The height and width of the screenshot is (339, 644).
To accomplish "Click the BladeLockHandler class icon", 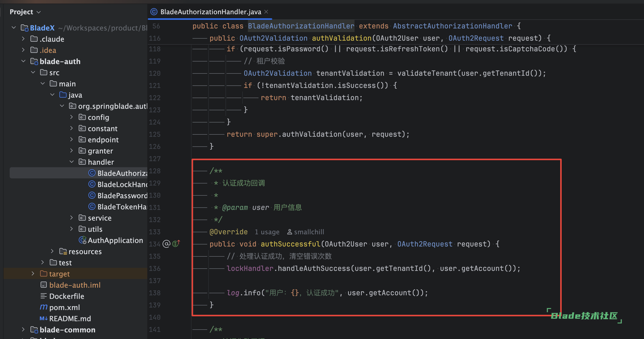I will tap(92, 184).
